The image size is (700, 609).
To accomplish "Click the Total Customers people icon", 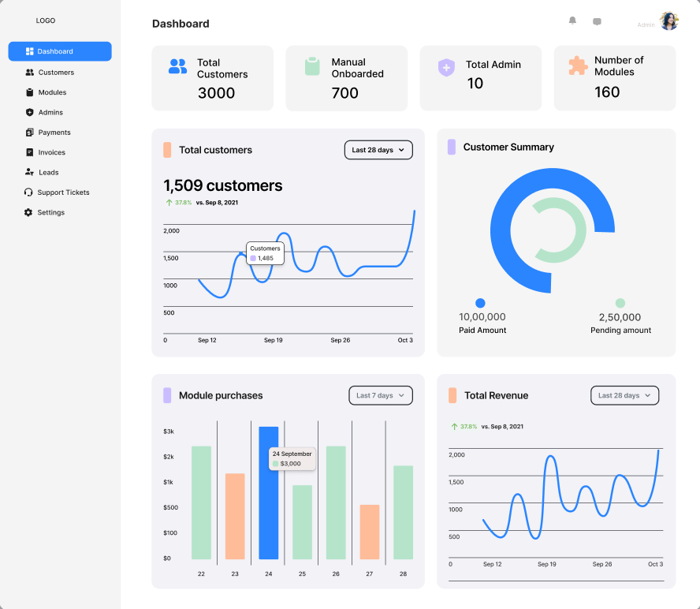I will point(177,66).
